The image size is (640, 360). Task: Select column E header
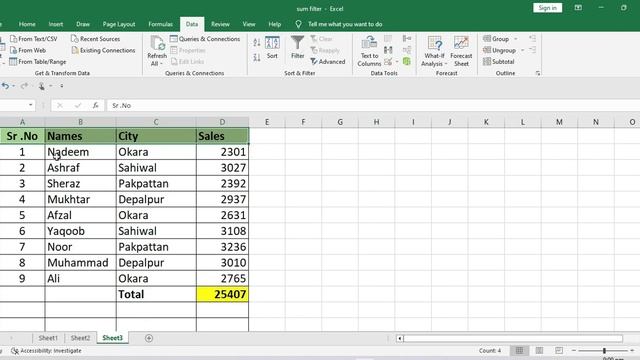pos(267,122)
